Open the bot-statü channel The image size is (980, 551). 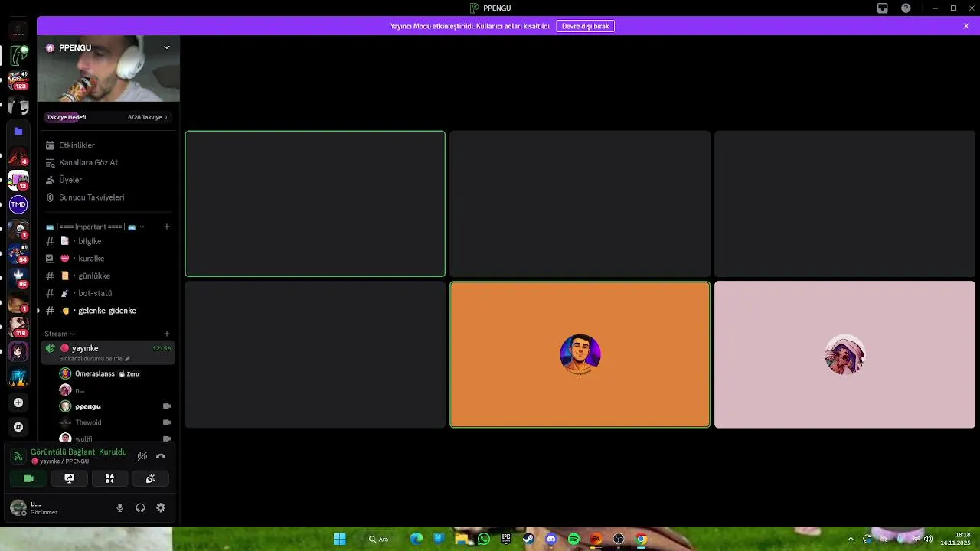tap(107, 293)
